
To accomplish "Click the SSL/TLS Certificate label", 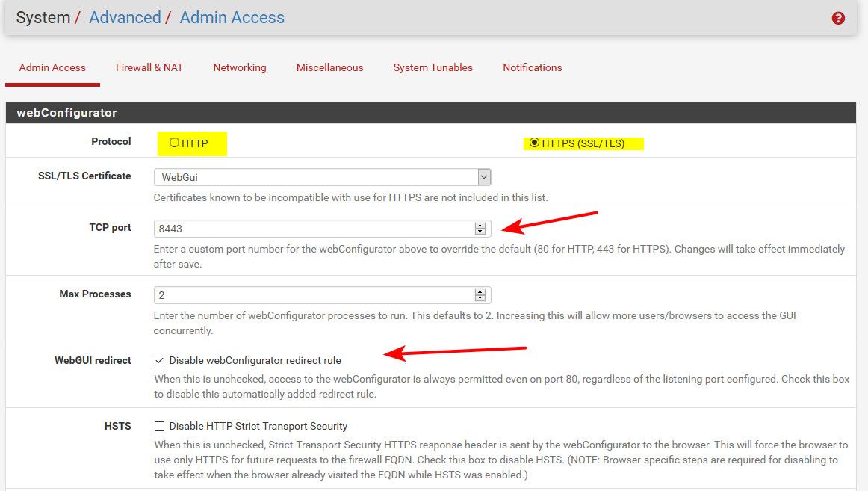I will click(x=84, y=176).
